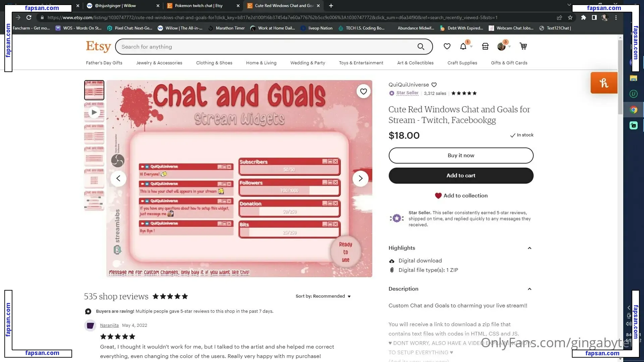Click the product video thumbnail preview
644x362 pixels.
point(94,112)
